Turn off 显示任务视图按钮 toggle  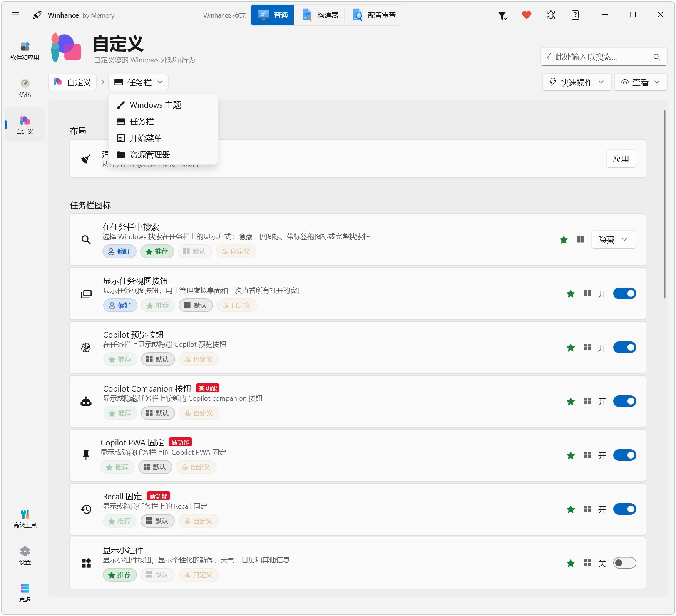624,293
